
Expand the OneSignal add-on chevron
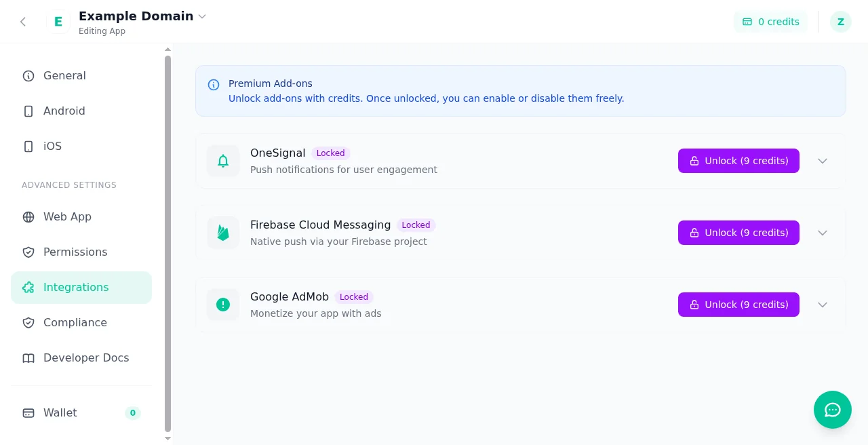tap(823, 161)
